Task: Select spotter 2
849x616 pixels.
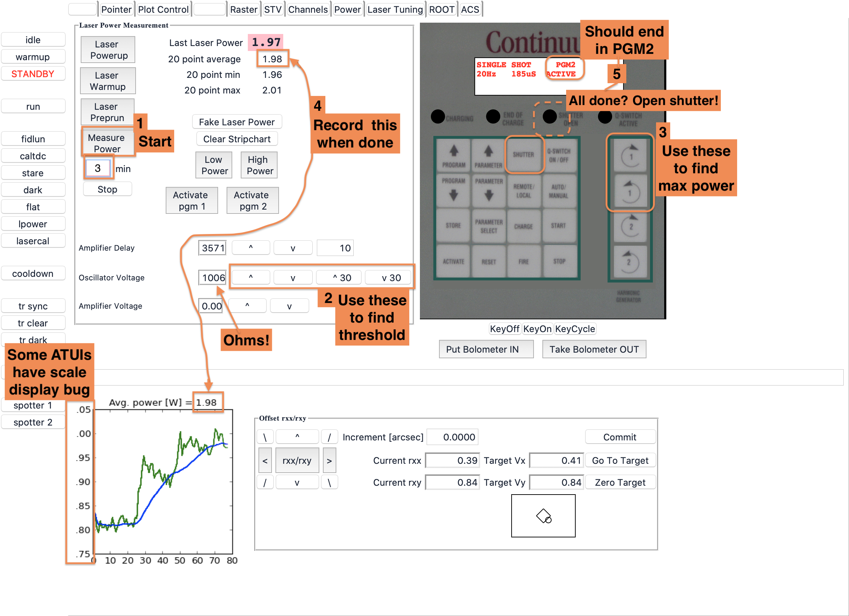Action: click(33, 422)
